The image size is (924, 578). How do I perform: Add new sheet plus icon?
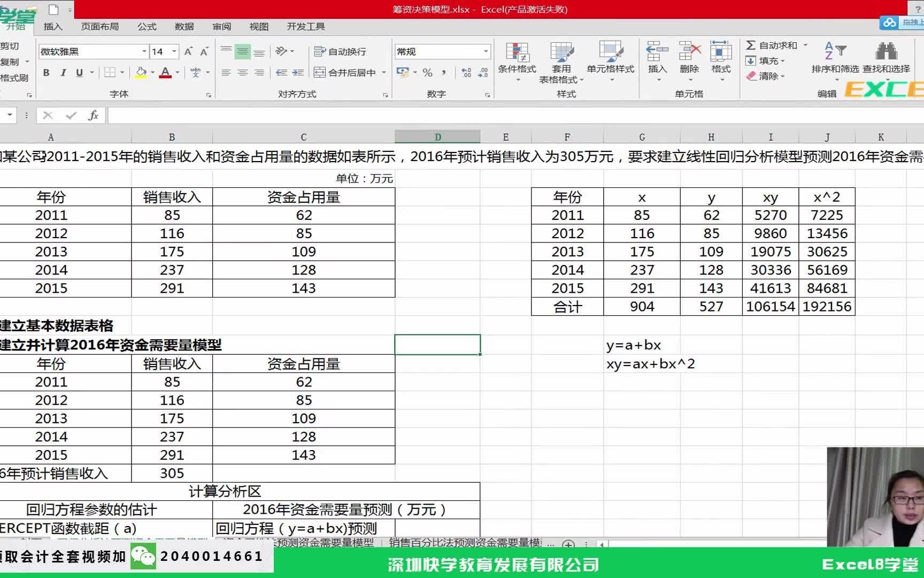(x=568, y=544)
